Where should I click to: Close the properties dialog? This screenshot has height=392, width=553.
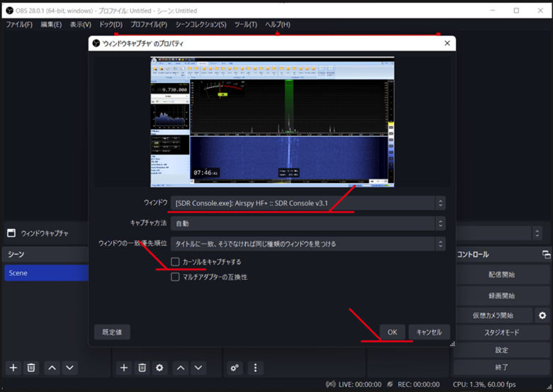point(447,43)
